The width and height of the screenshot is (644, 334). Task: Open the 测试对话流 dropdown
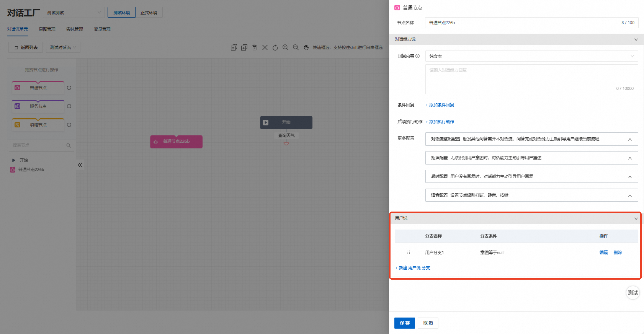coord(63,47)
